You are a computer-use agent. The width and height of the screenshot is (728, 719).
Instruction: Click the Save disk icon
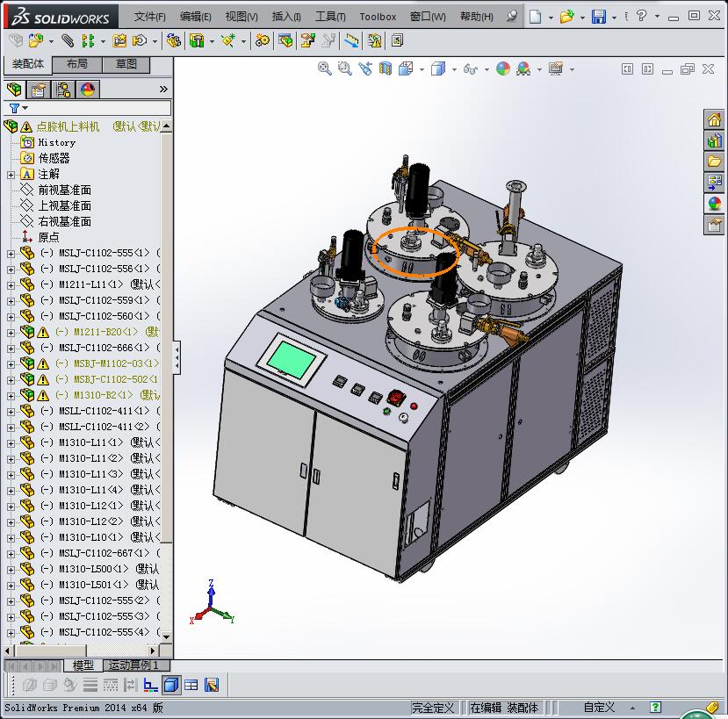click(x=598, y=17)
